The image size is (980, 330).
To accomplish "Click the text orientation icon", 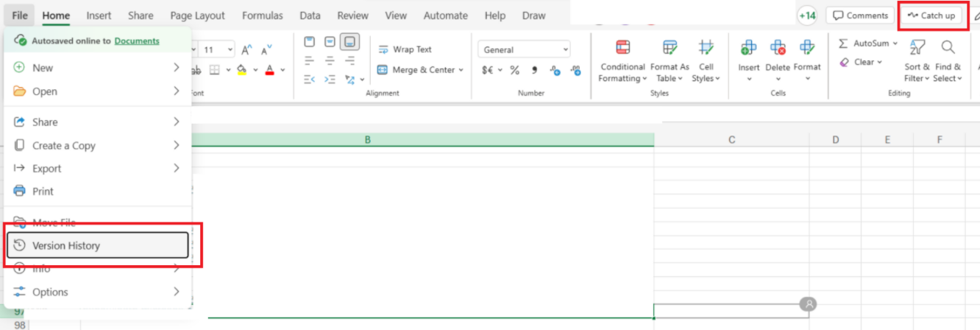I will point(349,79).
